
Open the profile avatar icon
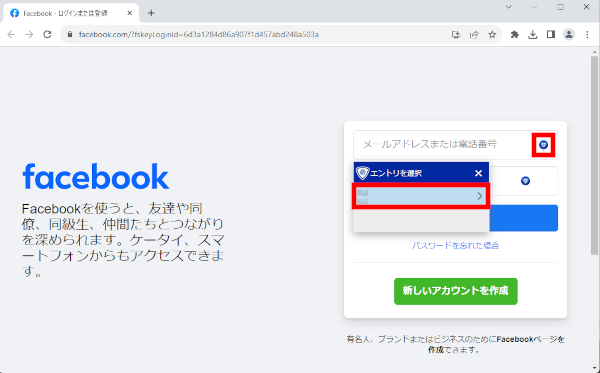coord(569,34)
